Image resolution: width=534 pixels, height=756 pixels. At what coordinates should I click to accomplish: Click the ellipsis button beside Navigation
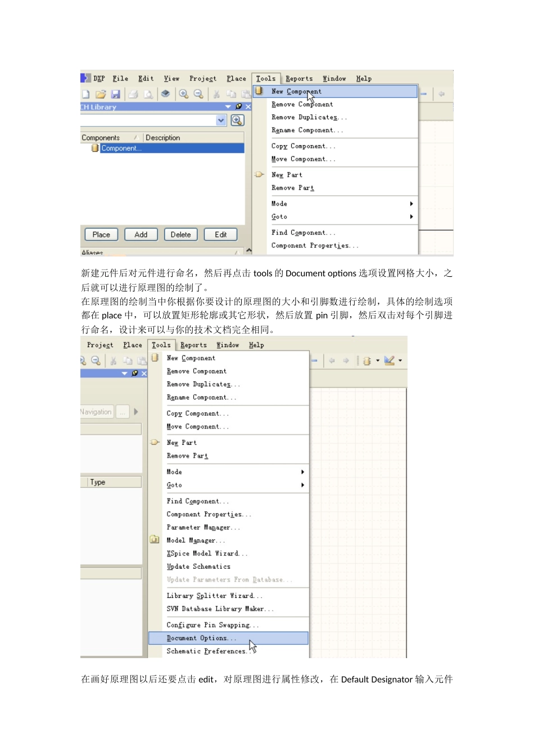123,412
